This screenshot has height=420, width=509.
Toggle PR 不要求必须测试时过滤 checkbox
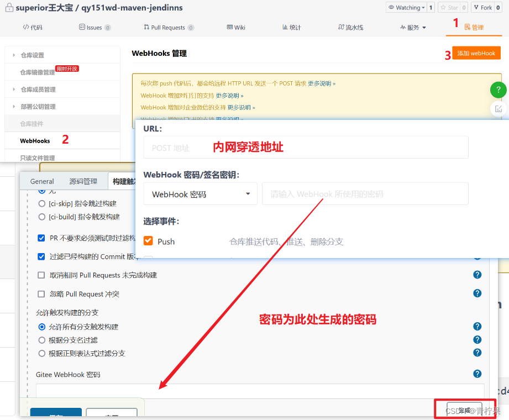[41, 238]
